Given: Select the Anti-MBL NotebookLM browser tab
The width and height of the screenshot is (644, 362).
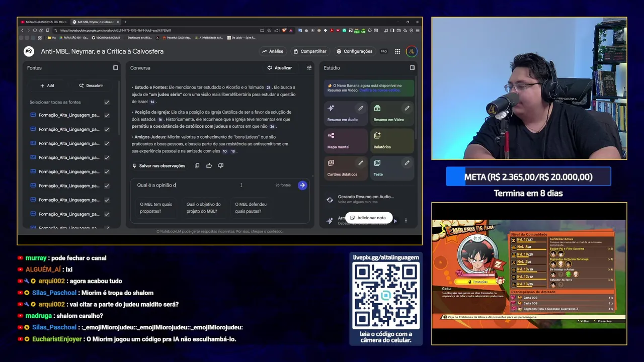Looking at the screenshot, I should 95,22.
